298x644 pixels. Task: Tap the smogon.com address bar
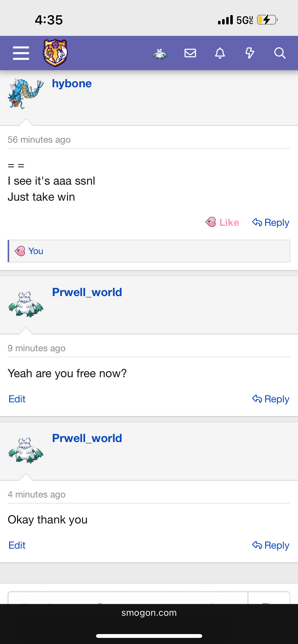point(149,613)
